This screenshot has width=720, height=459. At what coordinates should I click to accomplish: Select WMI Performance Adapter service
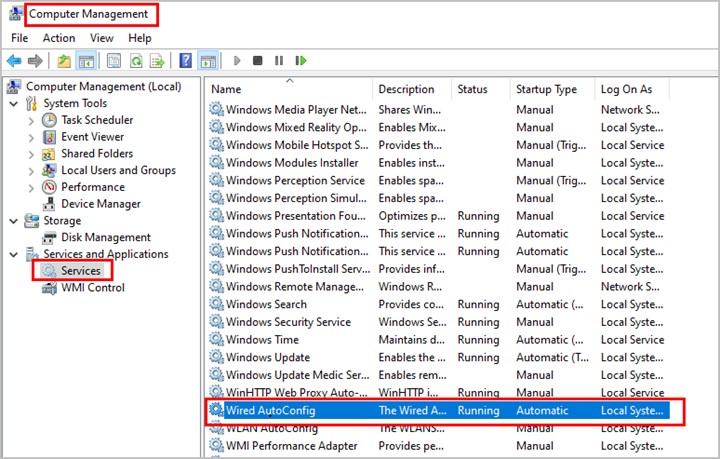(x=439, y=446)
